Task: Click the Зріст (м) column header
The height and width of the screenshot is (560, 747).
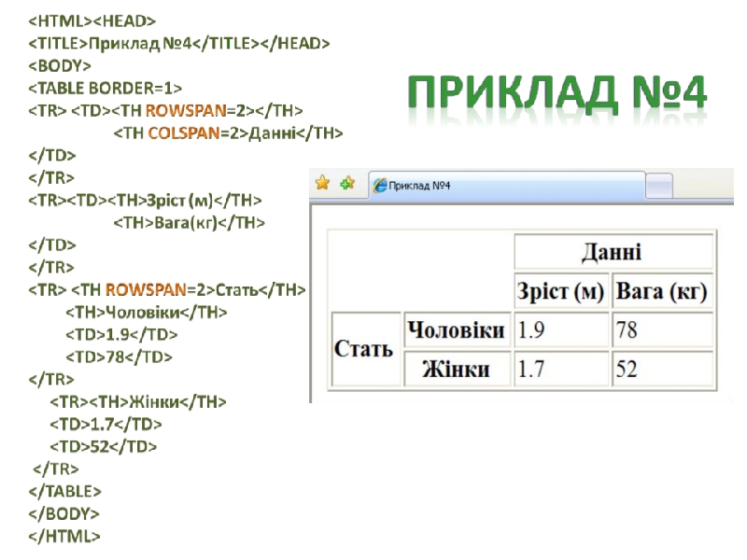Action: (561, 291)
